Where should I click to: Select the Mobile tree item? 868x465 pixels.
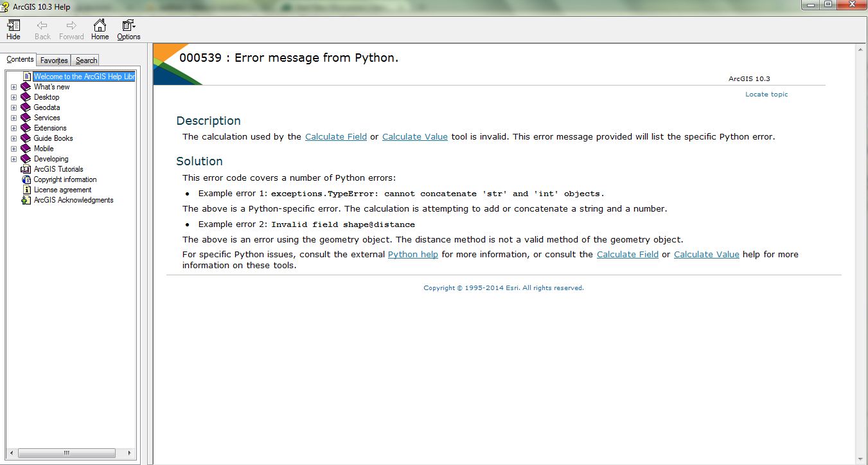(44, 149)
